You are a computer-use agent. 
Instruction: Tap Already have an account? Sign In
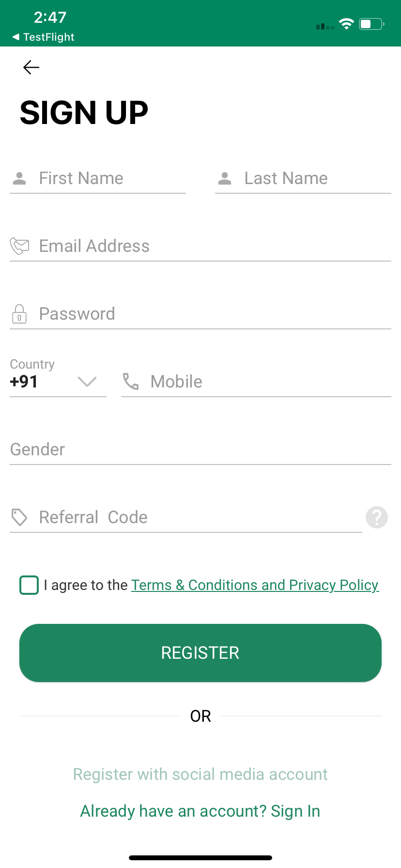pos(200,811)
